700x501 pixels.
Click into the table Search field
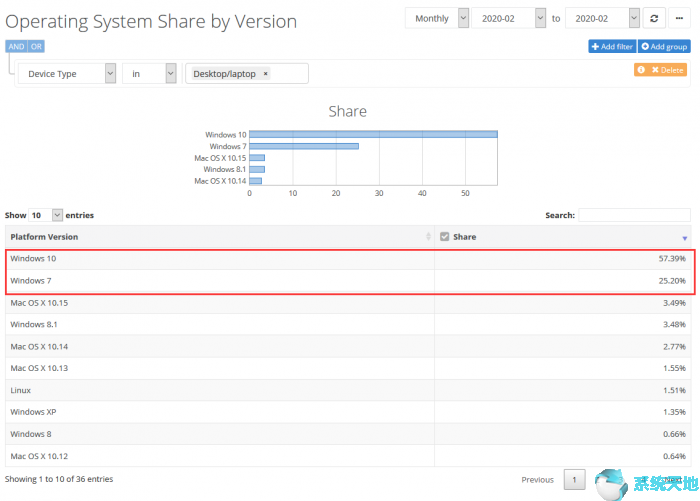pos(634,215)
